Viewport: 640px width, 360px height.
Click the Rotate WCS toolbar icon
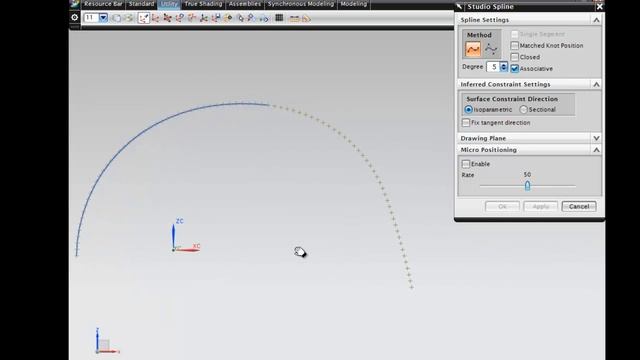(180, 18)
